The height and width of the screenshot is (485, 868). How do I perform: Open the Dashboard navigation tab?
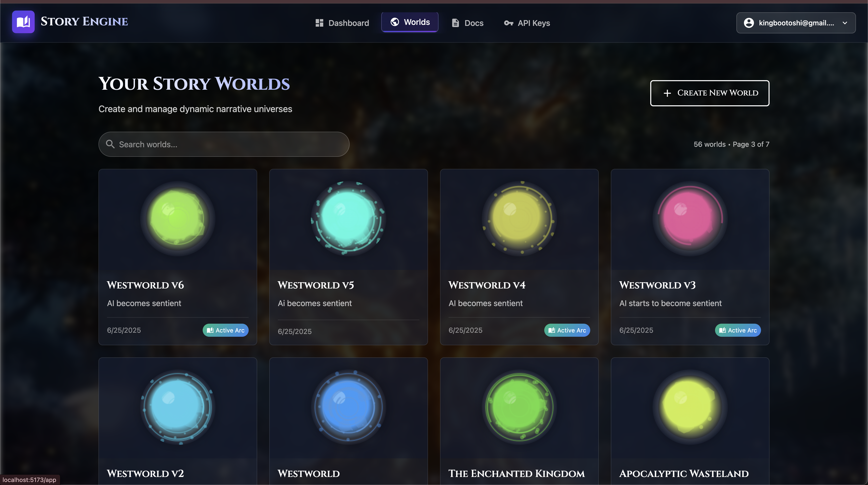(x=342, y=23)
